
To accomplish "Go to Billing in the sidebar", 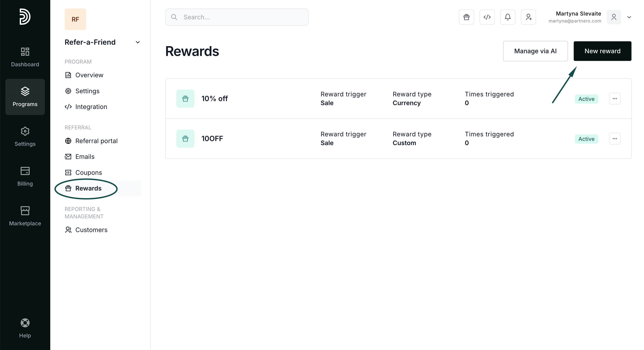I will [25, 176].
